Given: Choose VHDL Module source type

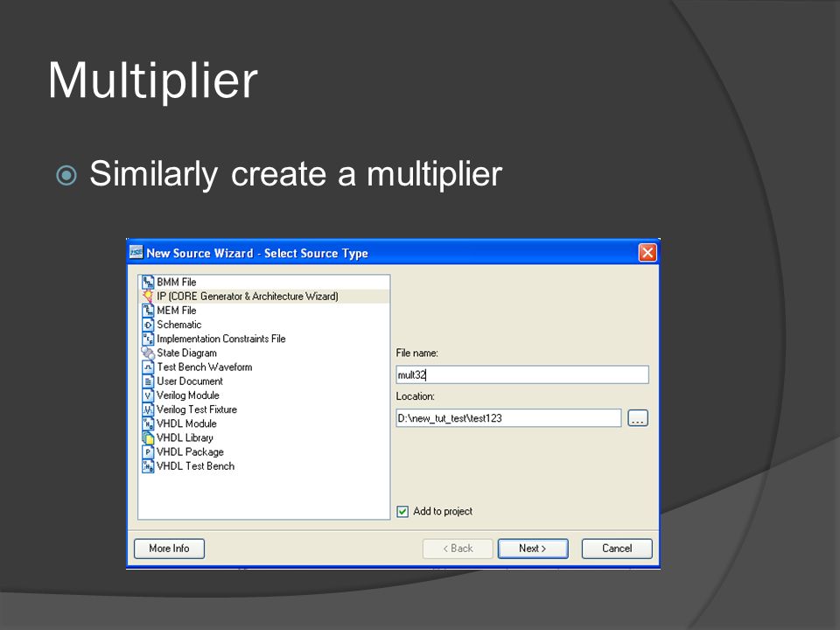Looking at the screenshot, I should click(186, 423).
